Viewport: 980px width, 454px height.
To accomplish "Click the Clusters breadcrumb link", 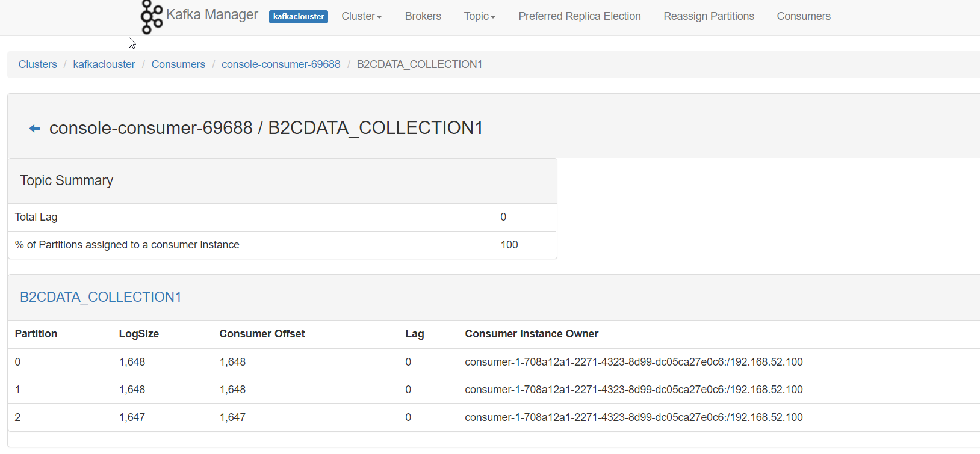I will (37, 64).
